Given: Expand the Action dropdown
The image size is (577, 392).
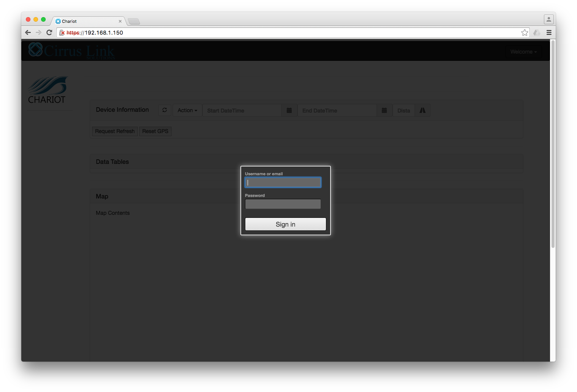Looking at the screenshot, I should click(x=188, y=110).
